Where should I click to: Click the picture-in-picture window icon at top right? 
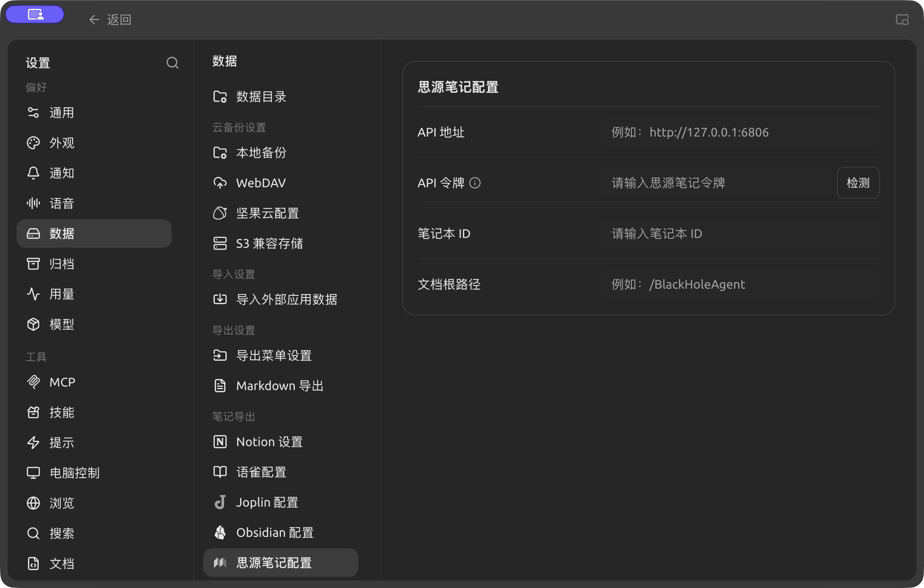[902, 20]
